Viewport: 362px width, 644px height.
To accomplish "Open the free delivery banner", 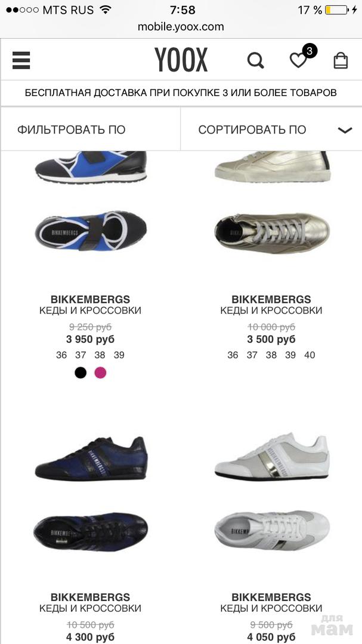I will (181, 93).
